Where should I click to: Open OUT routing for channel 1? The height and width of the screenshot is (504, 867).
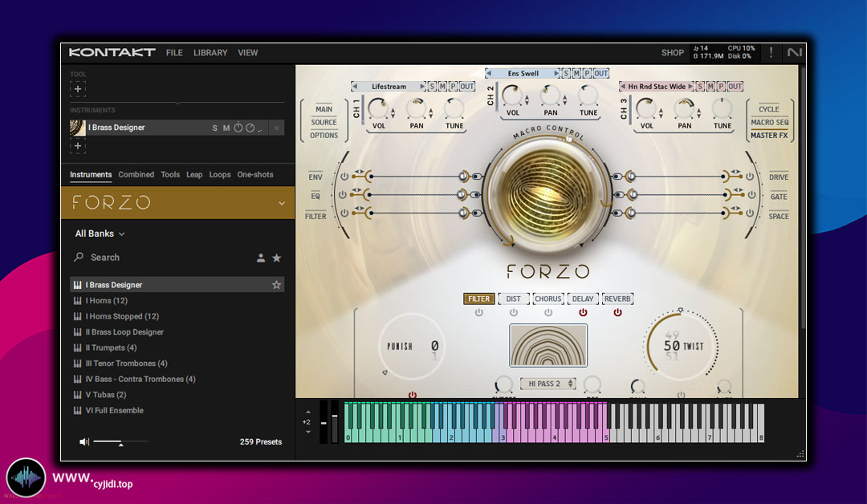point(467,86)
